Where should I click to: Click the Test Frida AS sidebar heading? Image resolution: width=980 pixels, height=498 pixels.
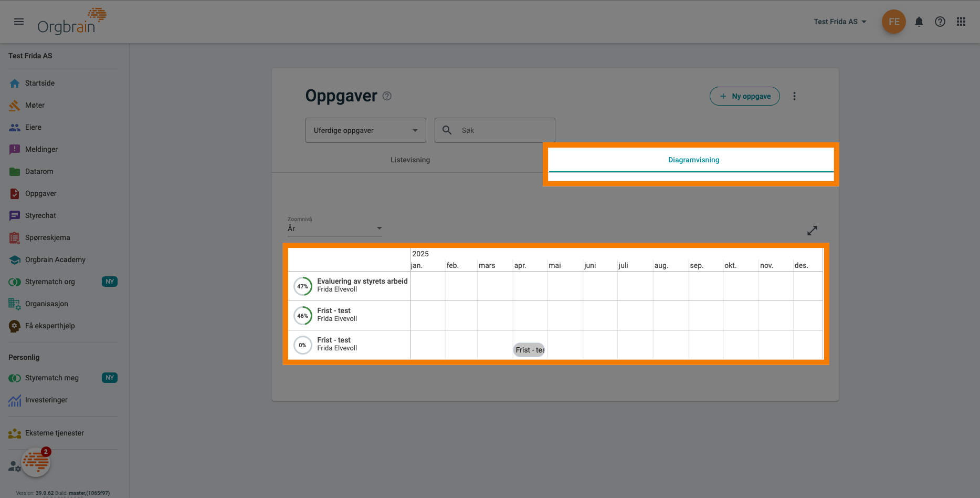30,56
